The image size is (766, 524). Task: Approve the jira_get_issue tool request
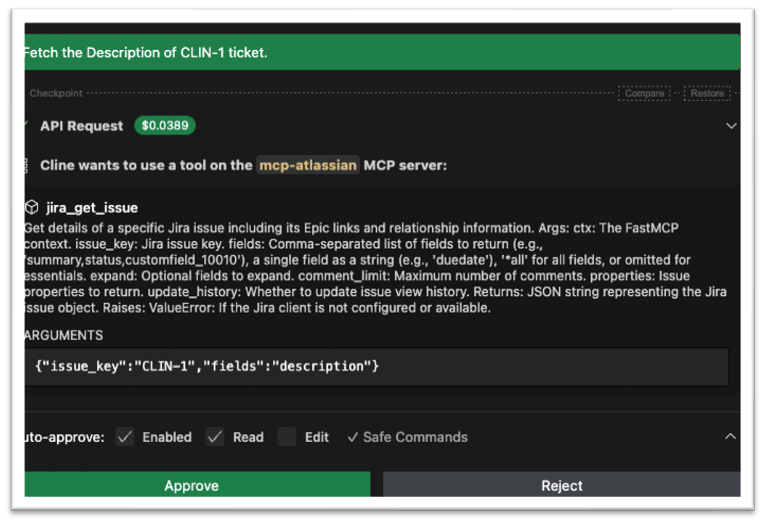point(191,486)
